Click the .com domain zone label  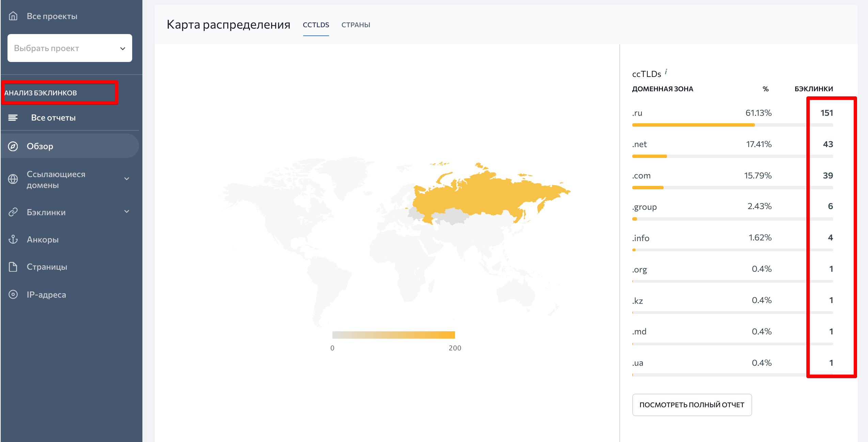point(641,176)
